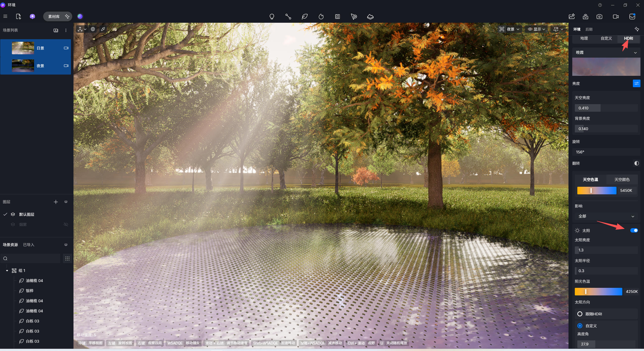Select the leaf vegetation tool icon
The image size is (644, 351).
(x=305, y=17)
